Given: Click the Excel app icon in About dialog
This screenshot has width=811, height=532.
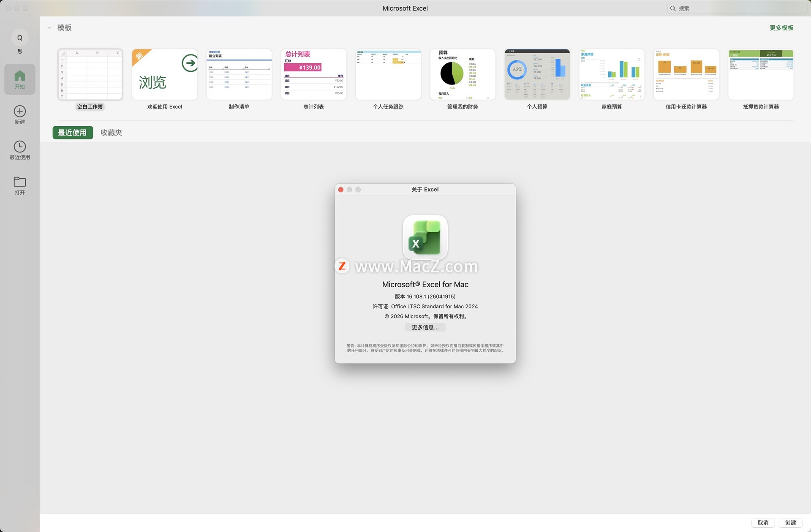Looking at the screenshot, I should point(425,238).
